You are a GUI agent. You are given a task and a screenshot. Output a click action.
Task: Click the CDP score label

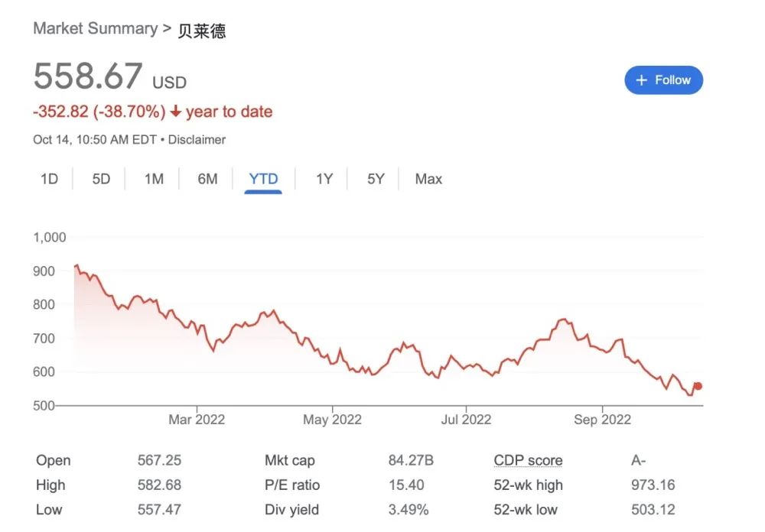pos(528,460)
